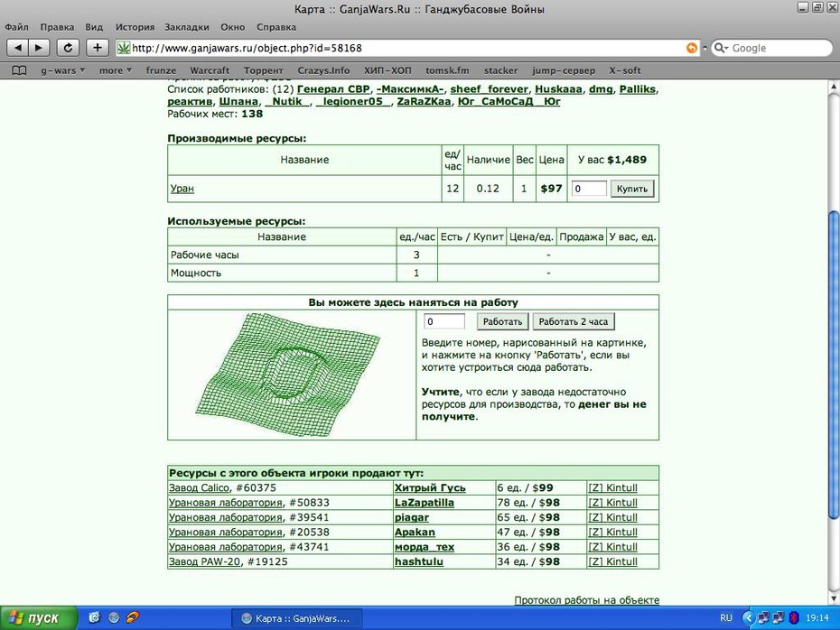The image size is (840, 630).
Task: Open the Окно menu
Action: [x=232, y=27]
